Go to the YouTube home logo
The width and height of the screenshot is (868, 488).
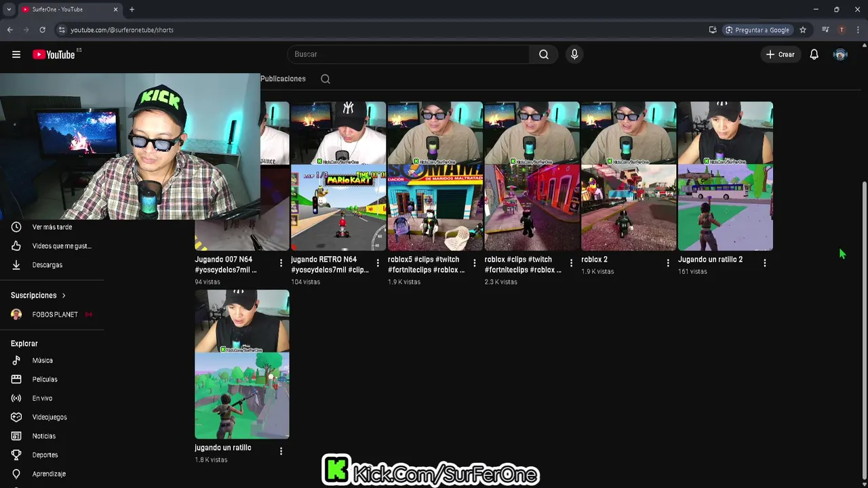point(54,54)
